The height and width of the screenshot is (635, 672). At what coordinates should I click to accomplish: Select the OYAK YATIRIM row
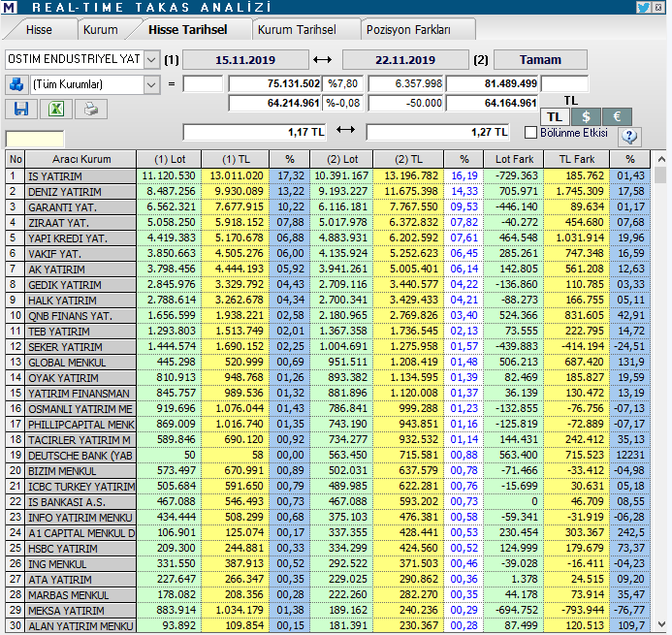pyautogui.click(x=328, y=377)
